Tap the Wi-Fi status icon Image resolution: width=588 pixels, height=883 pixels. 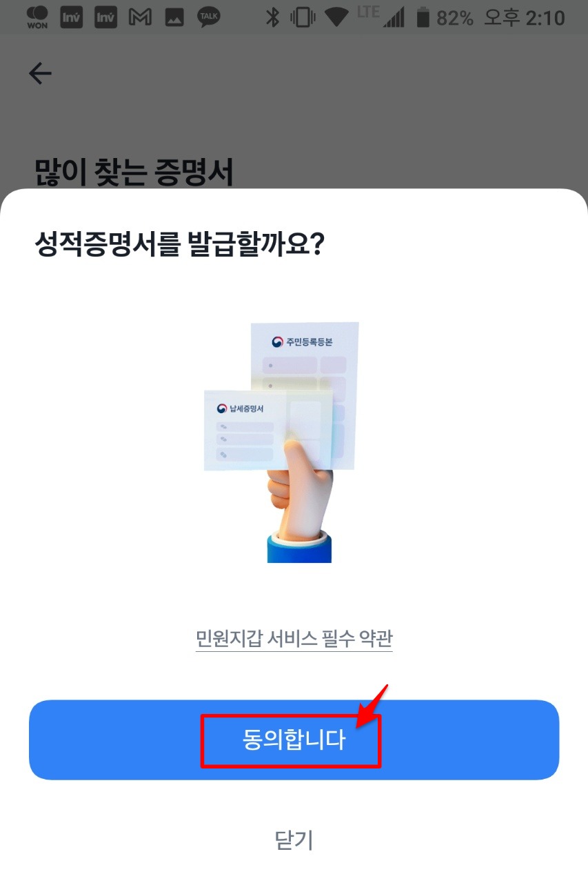click(x=337, y=17)
